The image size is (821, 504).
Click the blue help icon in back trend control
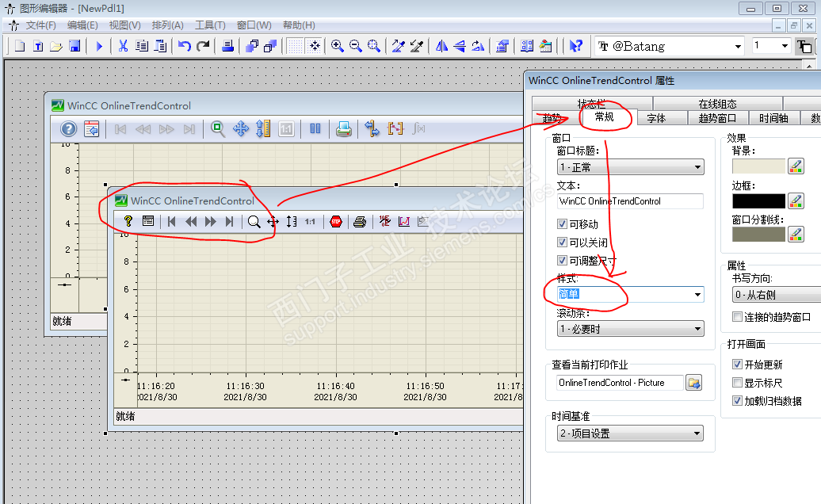[x=69, y=128]
